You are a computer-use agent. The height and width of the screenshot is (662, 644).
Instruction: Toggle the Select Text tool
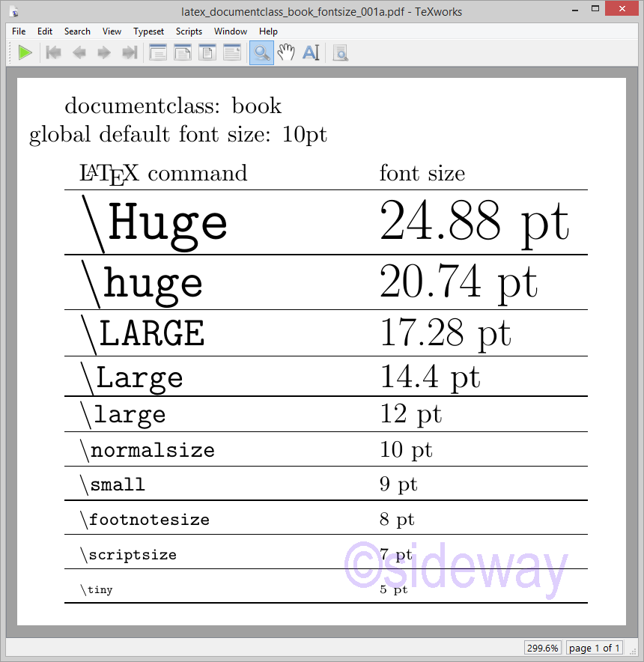(x=312, y=52)
